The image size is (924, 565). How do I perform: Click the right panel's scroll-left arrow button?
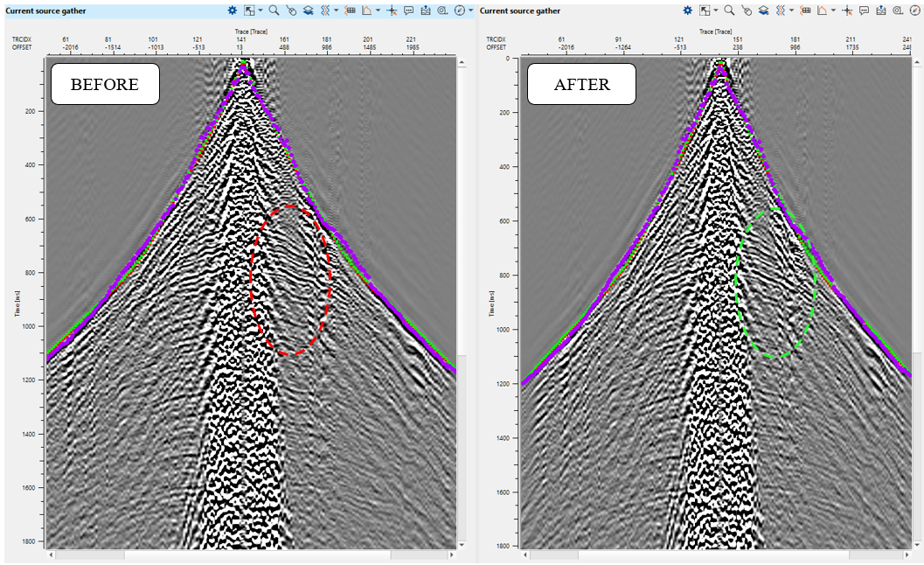526,555
